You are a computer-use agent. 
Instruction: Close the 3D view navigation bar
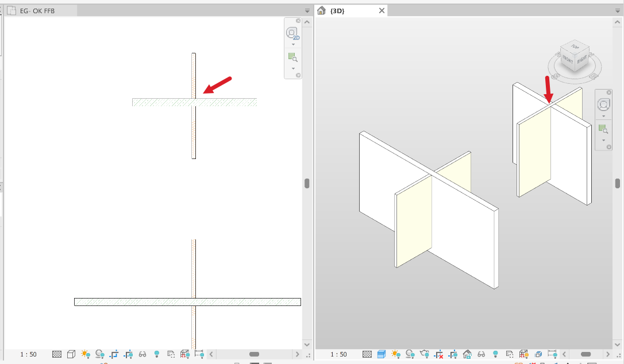click(x=609, y=92)
